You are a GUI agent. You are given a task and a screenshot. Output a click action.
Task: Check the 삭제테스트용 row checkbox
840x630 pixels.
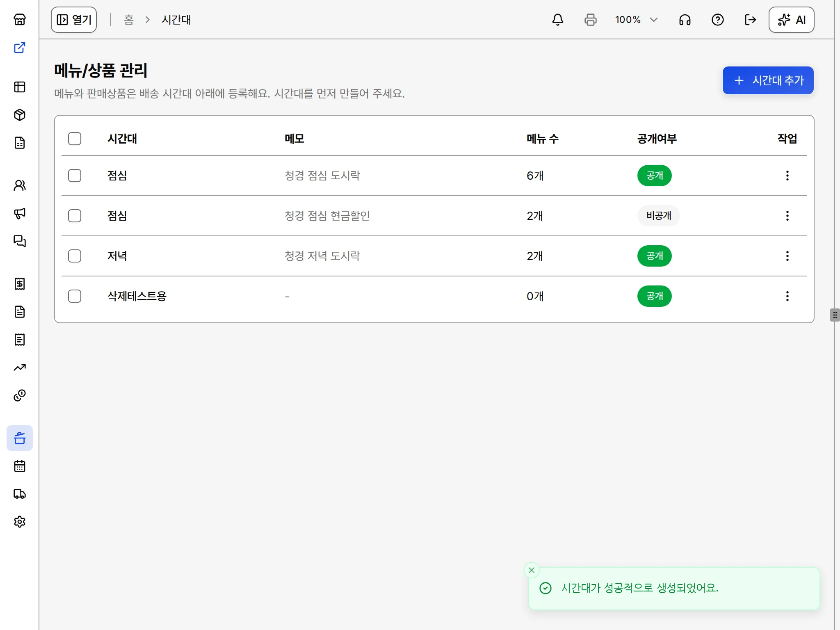click(75, 296)
